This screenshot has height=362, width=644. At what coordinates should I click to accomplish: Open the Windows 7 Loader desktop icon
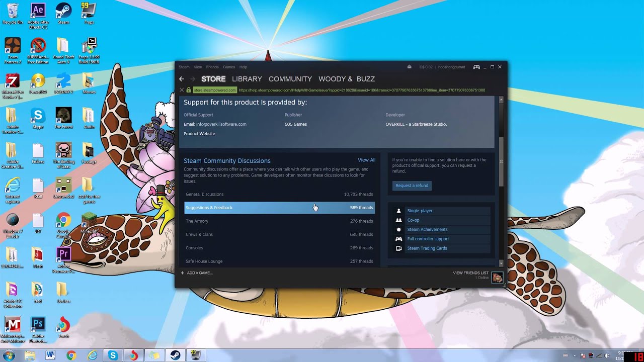[13, 225]
